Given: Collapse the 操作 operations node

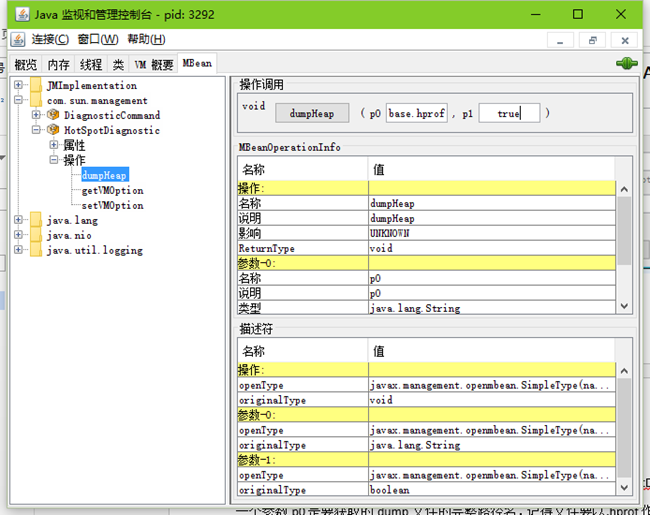Looking at the screenshot, I should pos(53,160).
